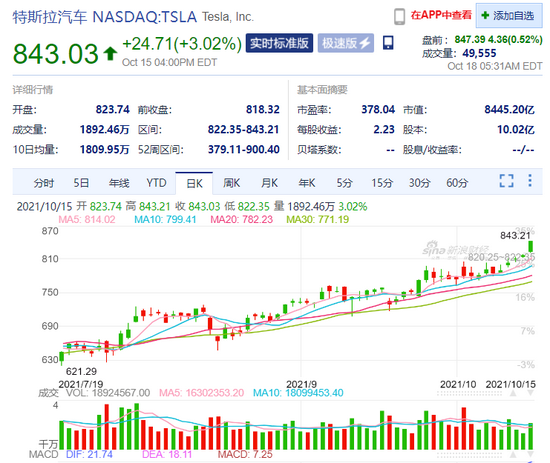Viewport: 550px width, 463px height.
Task: Click the 成交量 value 1892.46万
Action: pos(105,129)
